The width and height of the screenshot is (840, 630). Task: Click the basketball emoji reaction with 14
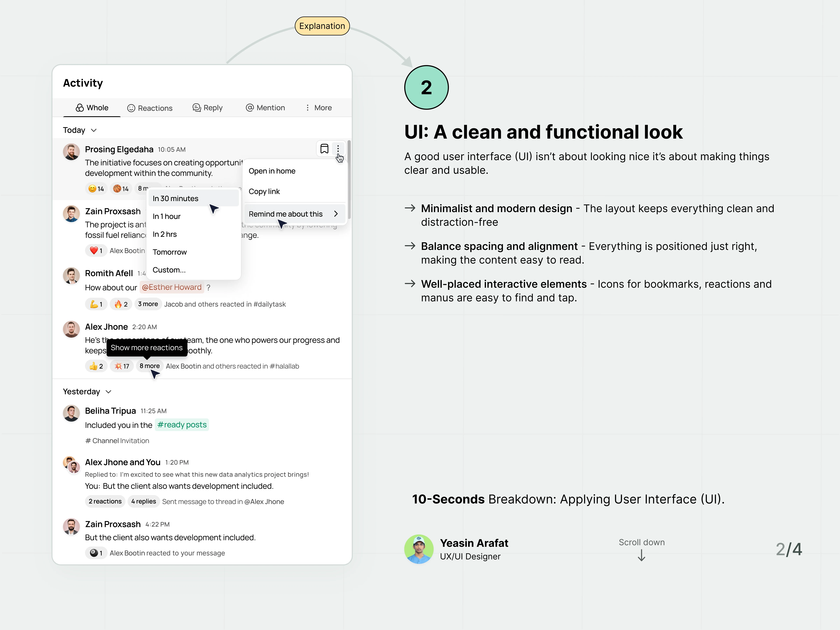[x=121, y=189]
